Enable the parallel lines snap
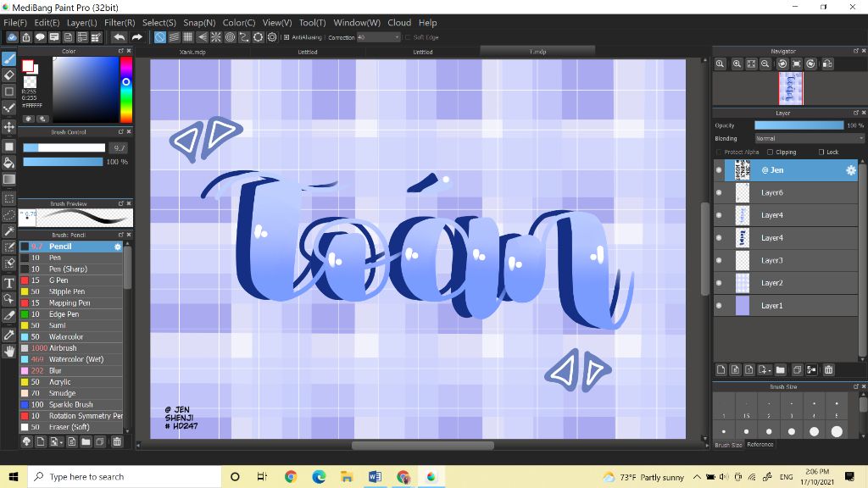Image resolution: width=868 pixels, height=488 pixels. pos(174,37)
